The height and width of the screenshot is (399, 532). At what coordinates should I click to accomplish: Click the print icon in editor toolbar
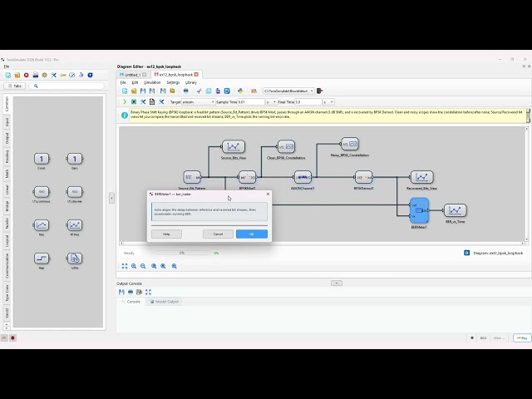tap(185, 91)
